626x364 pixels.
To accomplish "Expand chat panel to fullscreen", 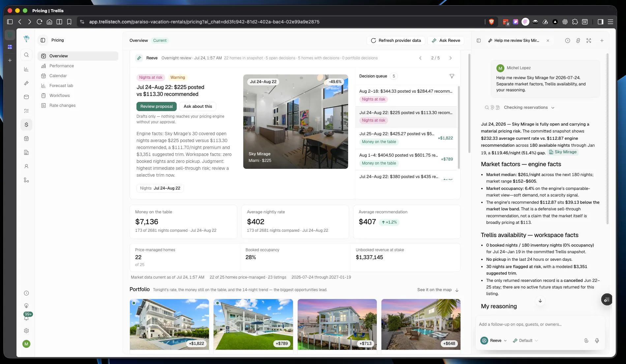I will click(589, 41).
